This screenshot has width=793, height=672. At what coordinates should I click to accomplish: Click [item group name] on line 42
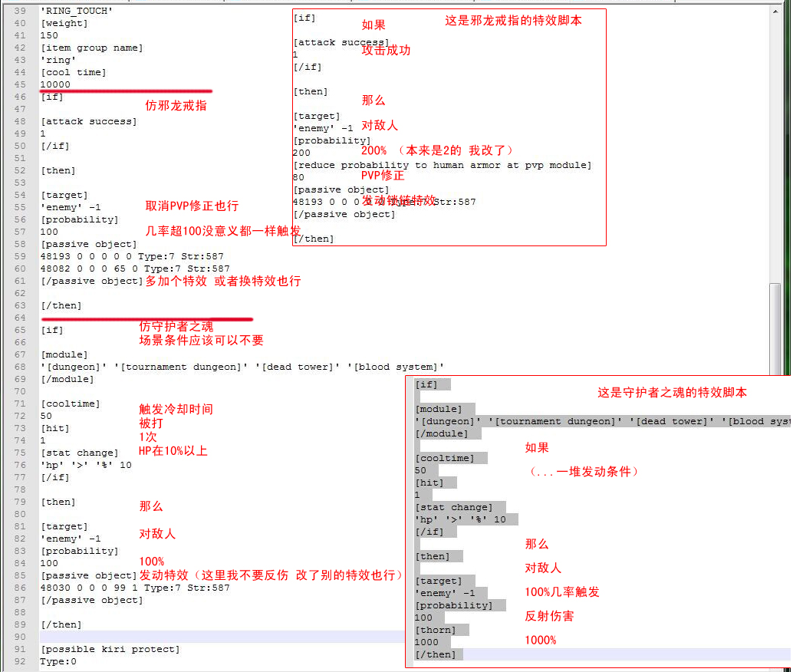(x=91, y=48)
